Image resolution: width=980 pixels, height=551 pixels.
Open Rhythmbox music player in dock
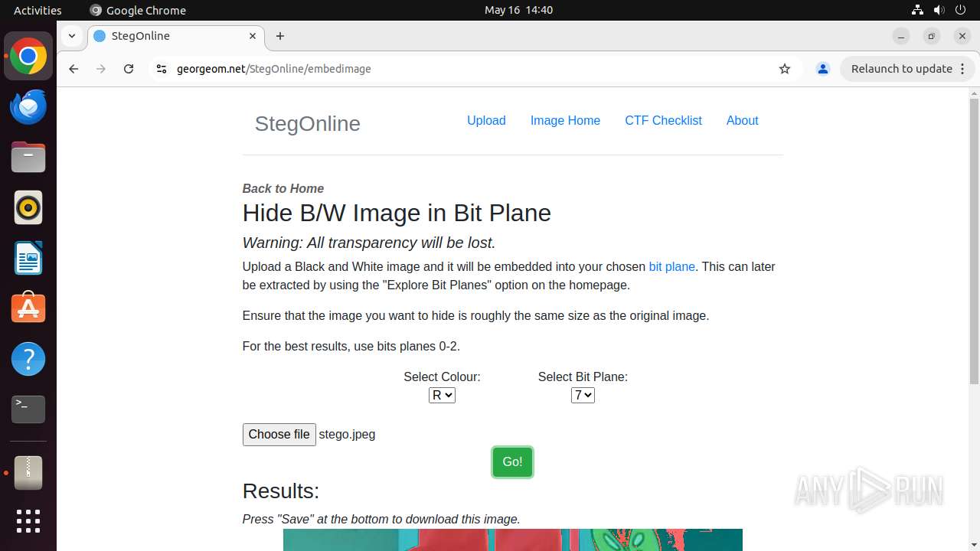[28, 208]
